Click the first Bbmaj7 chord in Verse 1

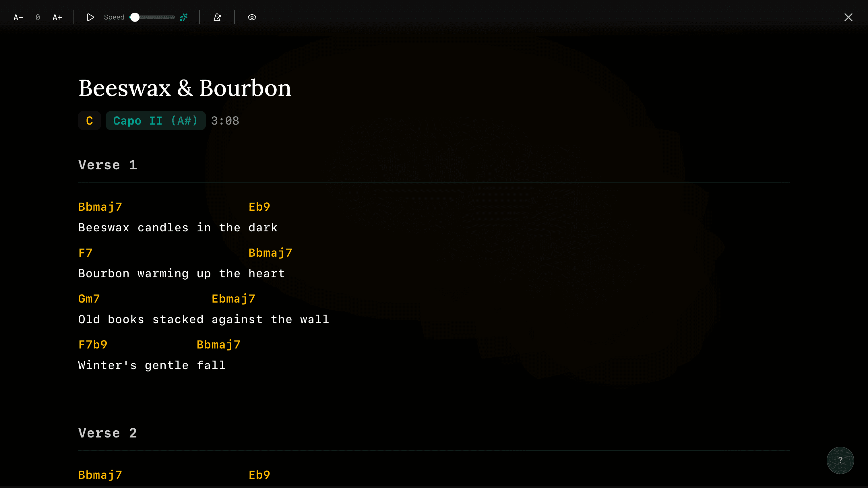[x=100, y=207]
